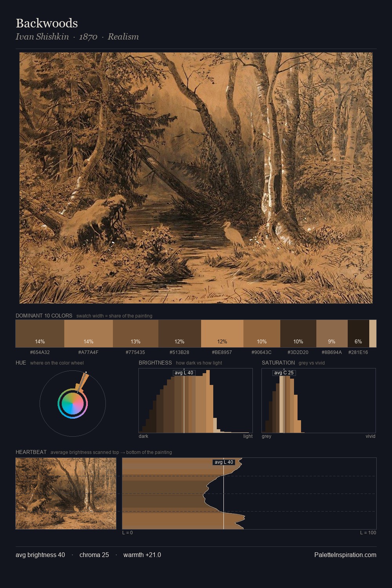Click the #3D2D20 dark brown swatch
The height and width of the screenshot is (588, 392).
click(x=298, y=334)
